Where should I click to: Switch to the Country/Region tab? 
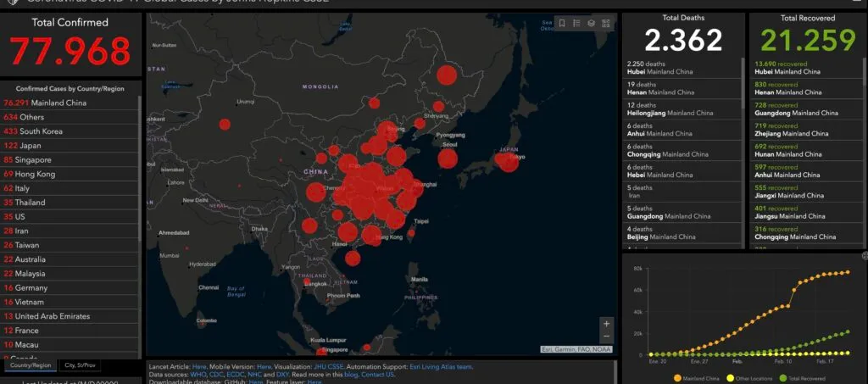point(30,365)
